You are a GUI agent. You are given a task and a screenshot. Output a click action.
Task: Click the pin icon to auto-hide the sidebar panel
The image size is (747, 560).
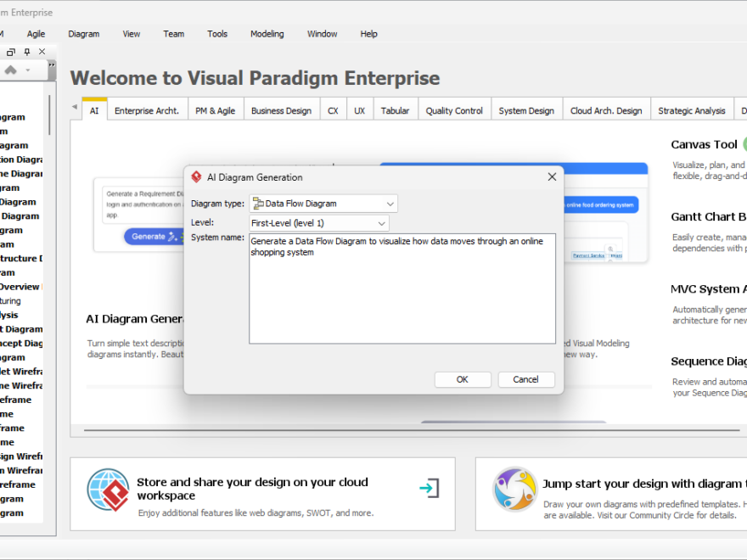tap(26, 51)
